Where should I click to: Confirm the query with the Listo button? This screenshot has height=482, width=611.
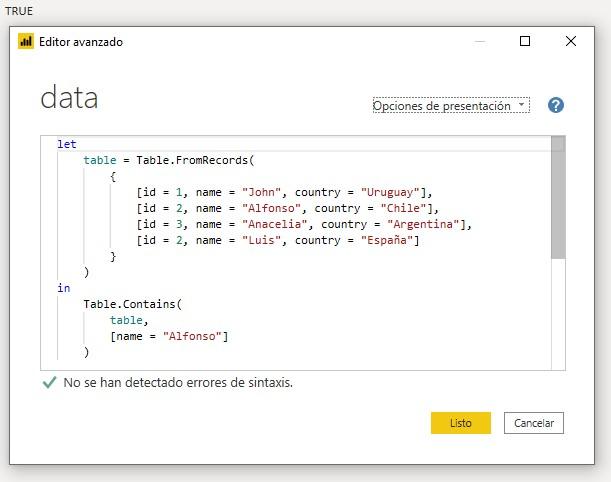click(461, 423)
